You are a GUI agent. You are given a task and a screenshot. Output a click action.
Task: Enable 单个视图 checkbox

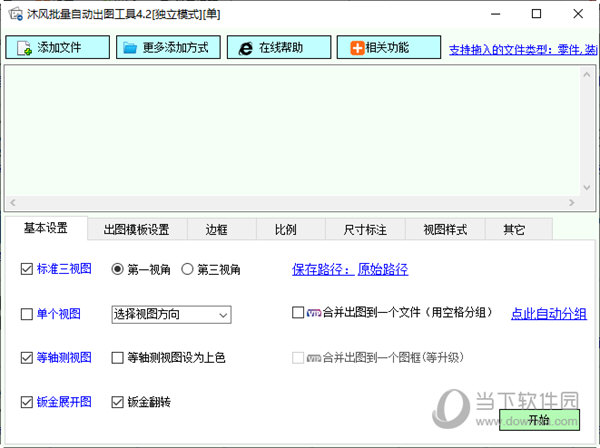[27, 314]
